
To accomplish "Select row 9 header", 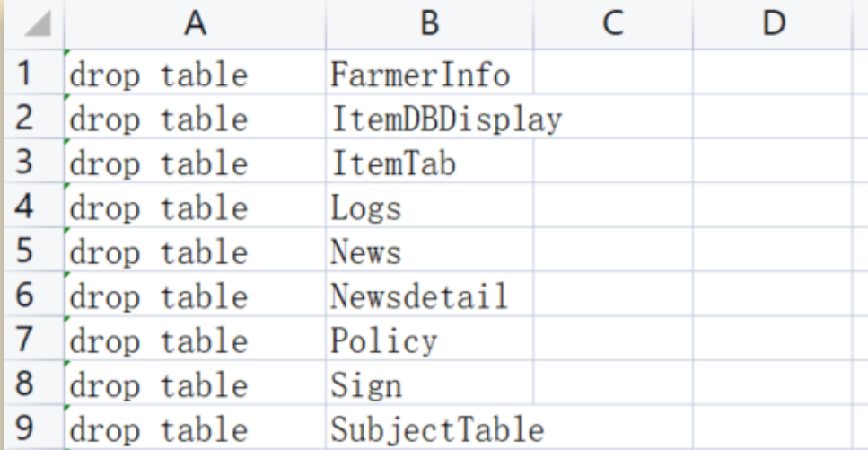I will [31, 429].
